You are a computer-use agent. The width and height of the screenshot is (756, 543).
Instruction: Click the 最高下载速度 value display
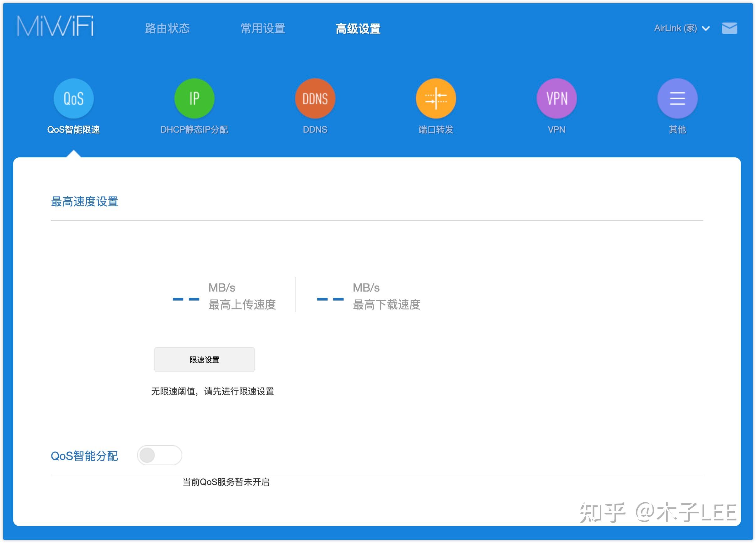tap(330, 299)
